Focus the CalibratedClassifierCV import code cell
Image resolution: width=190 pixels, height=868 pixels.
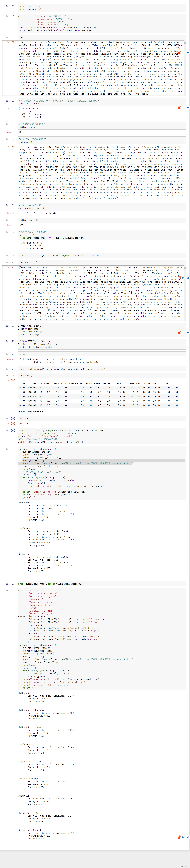(102, 584)
